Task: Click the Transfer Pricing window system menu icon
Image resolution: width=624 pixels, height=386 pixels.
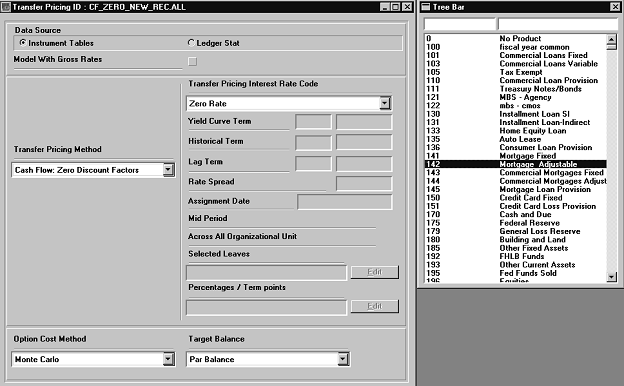Action: pos(6,7)
